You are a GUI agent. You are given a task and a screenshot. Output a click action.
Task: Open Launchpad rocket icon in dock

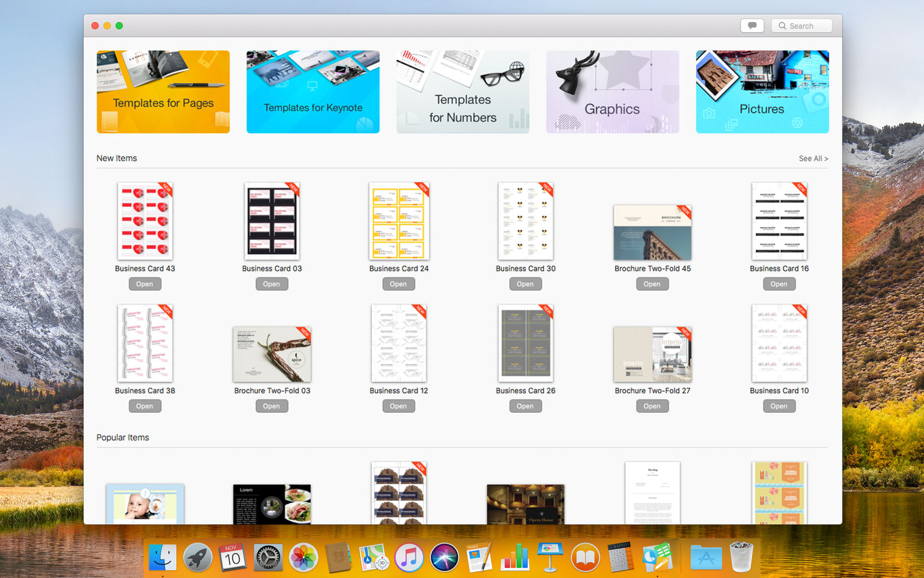(198, 558)
